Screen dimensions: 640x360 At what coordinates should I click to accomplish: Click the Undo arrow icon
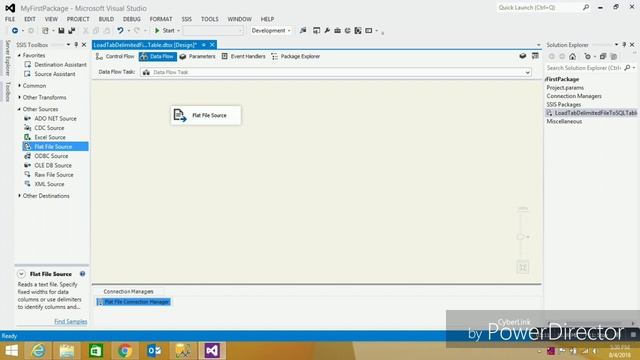point(120,31)
